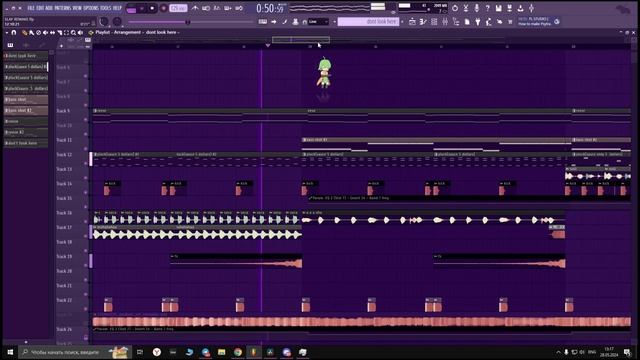Open the OPTIONS menu

[x=91, y=8]
